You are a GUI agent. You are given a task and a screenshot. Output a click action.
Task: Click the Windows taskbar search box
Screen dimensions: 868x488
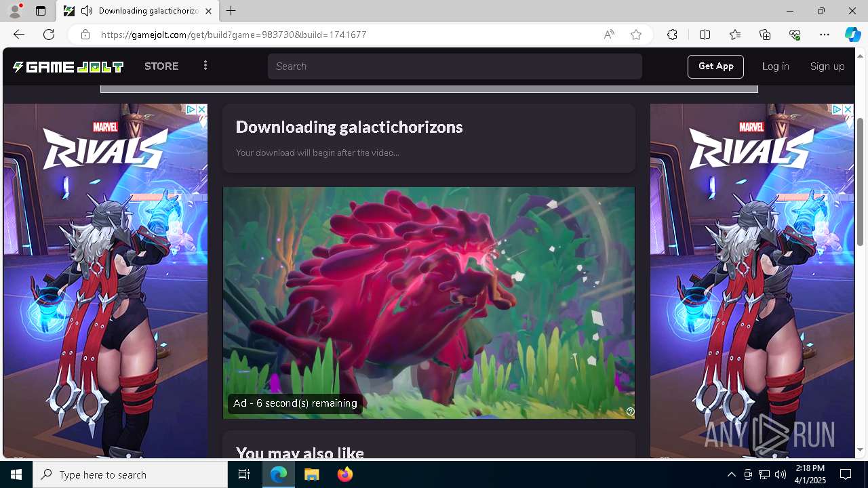pyautogui.click(x=130, y=474)
